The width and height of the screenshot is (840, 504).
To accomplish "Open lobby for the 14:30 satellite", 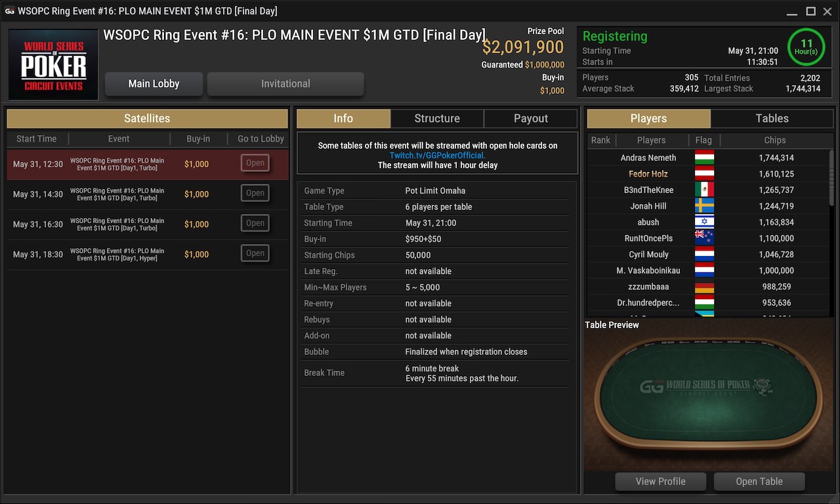I will [255, 194].
